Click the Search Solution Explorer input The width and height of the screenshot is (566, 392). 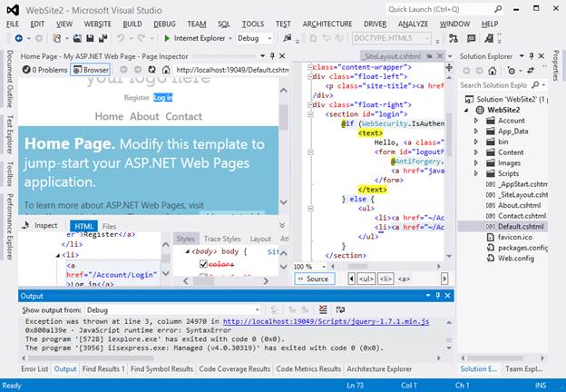point(493,85)
